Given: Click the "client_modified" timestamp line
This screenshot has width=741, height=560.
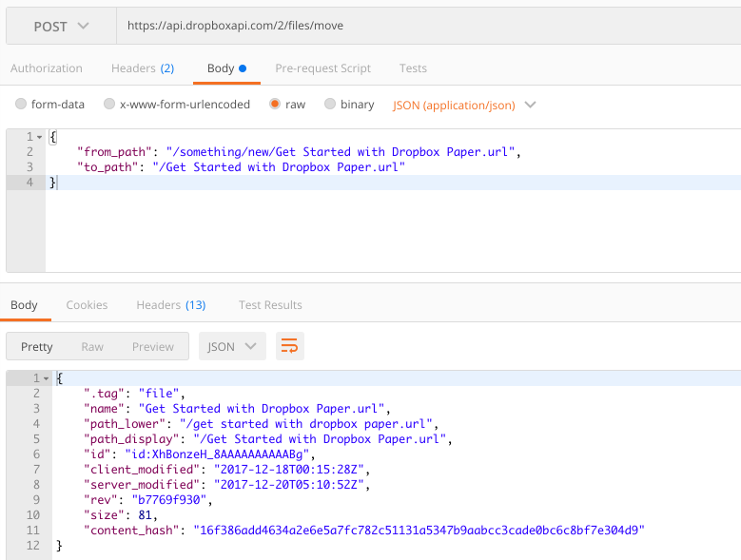Looking at the screenshot, I should tap(226, 470).
